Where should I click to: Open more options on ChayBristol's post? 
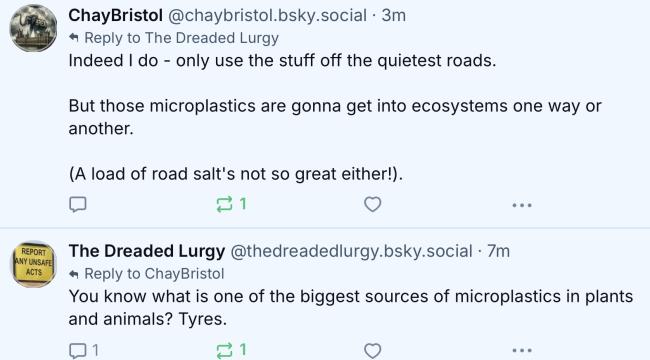pos(522,205)
